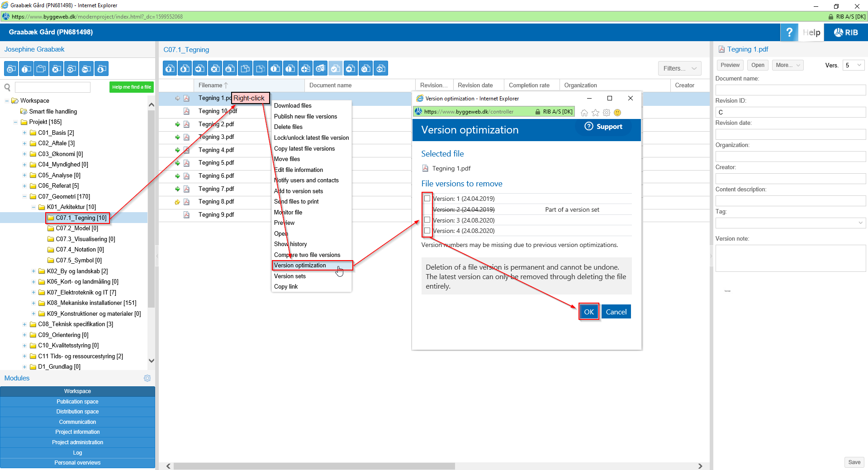Select the Version: 4 (24.08.2020) checkbox
Image resolution: width=868 pixels, height=470 pixels.
click(x=427, y=231)
